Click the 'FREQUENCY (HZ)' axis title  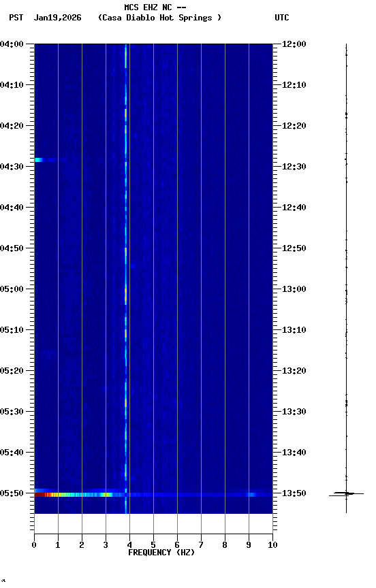tap(161, 553)
